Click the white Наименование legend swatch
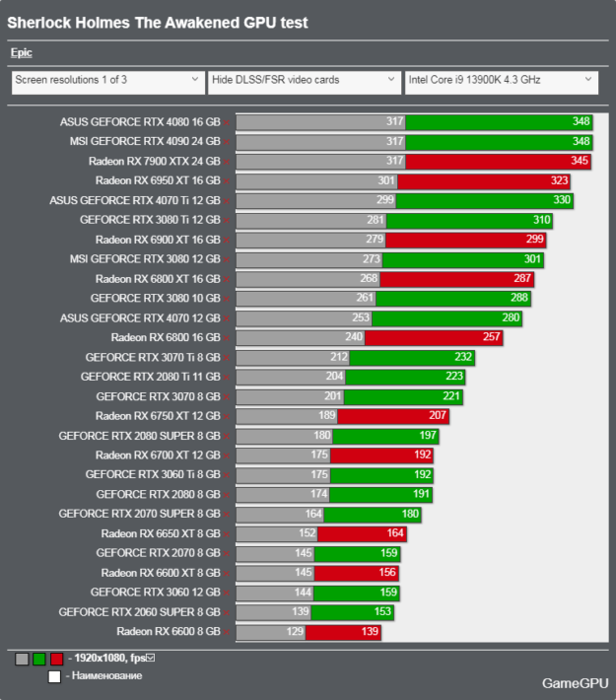This screenshot has width=616, height=700. [x=55, y=676]
